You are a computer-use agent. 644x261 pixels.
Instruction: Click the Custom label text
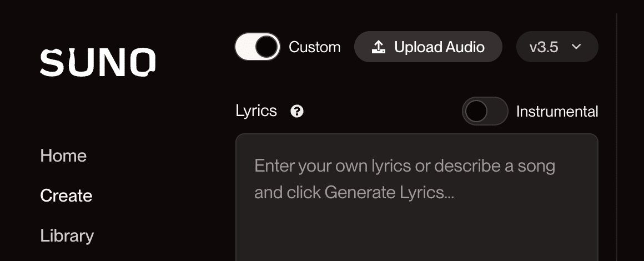point(315,47)
